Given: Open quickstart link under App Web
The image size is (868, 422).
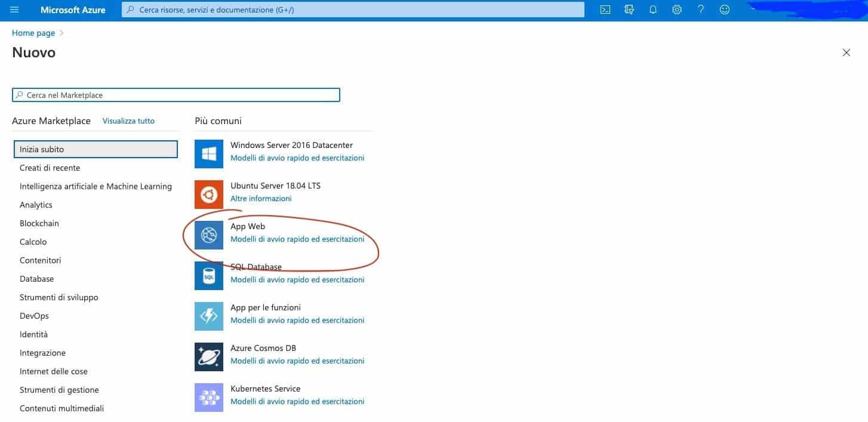Looking at the screenshot, I should [297, 239].
